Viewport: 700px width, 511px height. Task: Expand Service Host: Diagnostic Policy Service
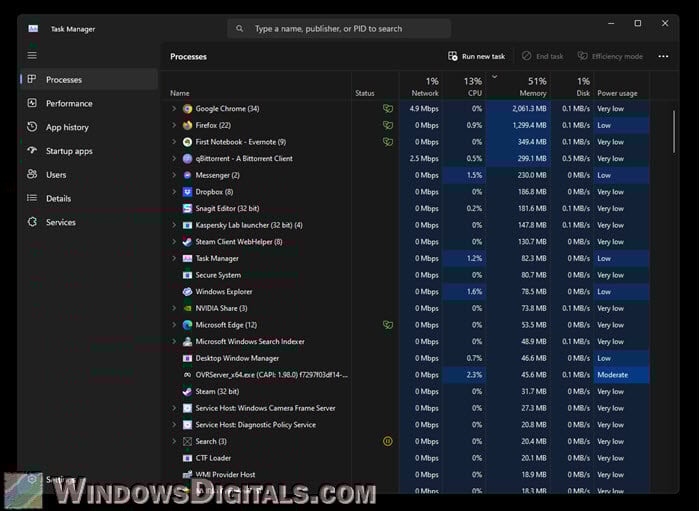pyautogui.click(x=174, y=425)
